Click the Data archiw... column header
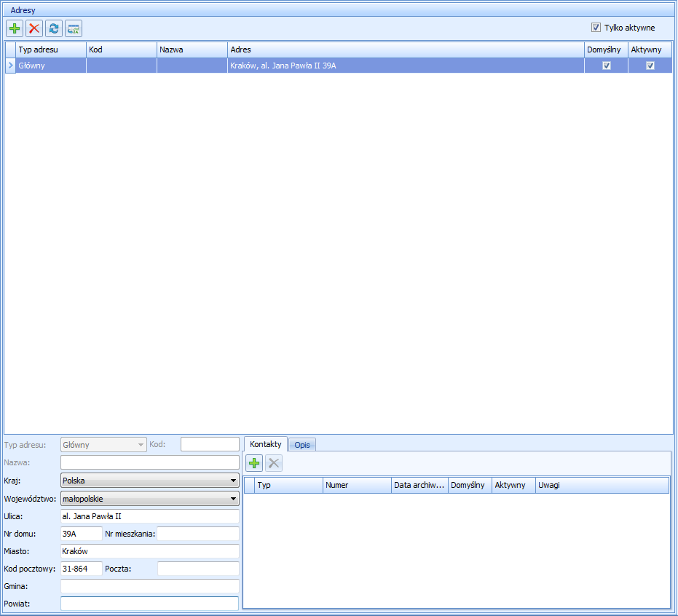Viewport: 678px width, 616px height. click(x=419, y=485)
